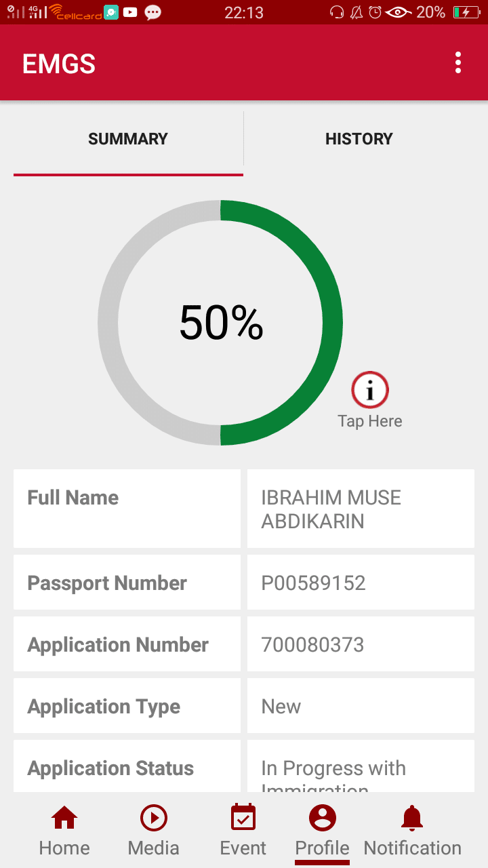Go to Home in bottom navigation
This screenshot has height=868, width=488.
64,818
